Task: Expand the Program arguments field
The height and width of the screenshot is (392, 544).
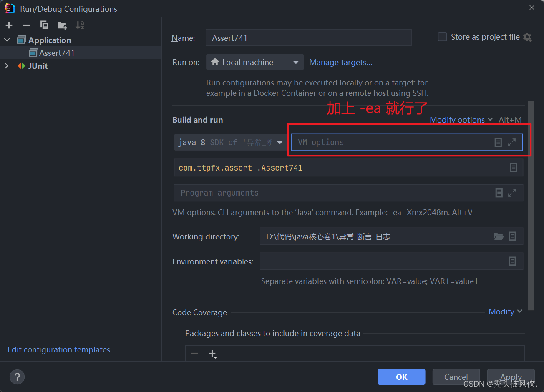Action: pyautogui.click(x=512, y=193)
